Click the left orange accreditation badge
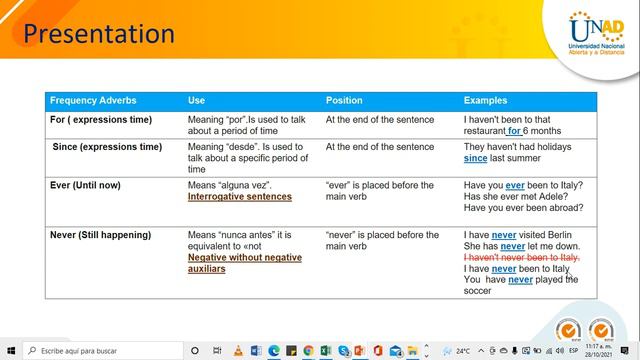Image resolution: width=640 pixels, height=360 pixels. point(568,329)
